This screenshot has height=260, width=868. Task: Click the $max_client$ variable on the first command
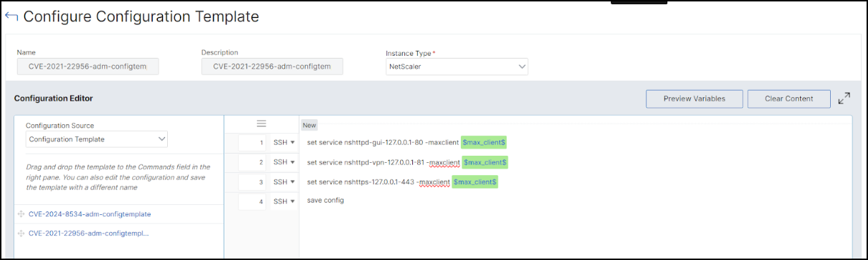click(484, 143)
